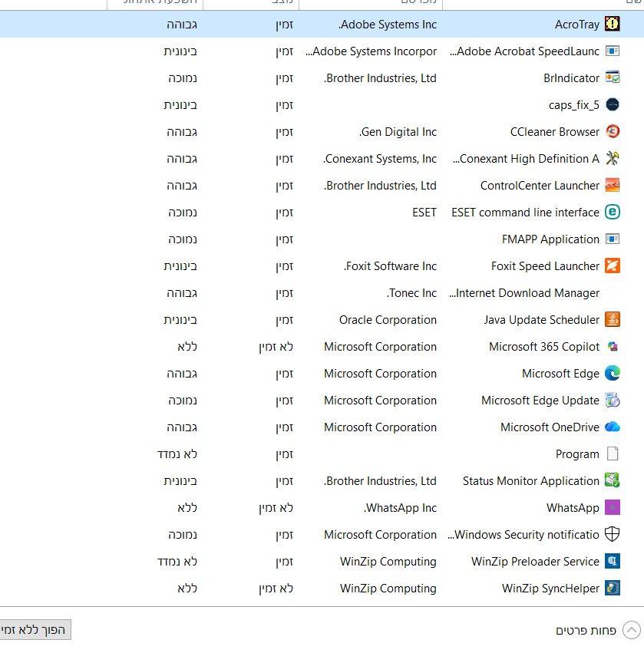Click the Foxit Speed Launcher icon
644x653 pixels.
[x=612, y=265]
